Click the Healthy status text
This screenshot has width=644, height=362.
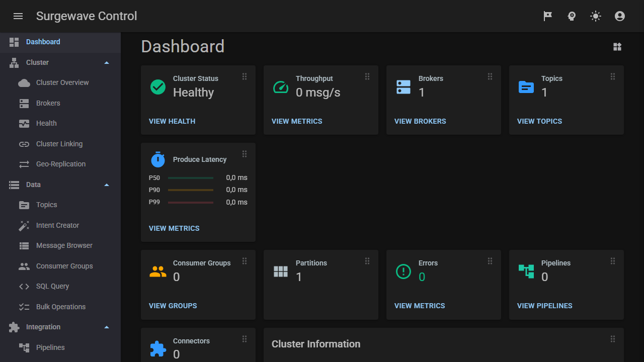[x=194, y=93]
